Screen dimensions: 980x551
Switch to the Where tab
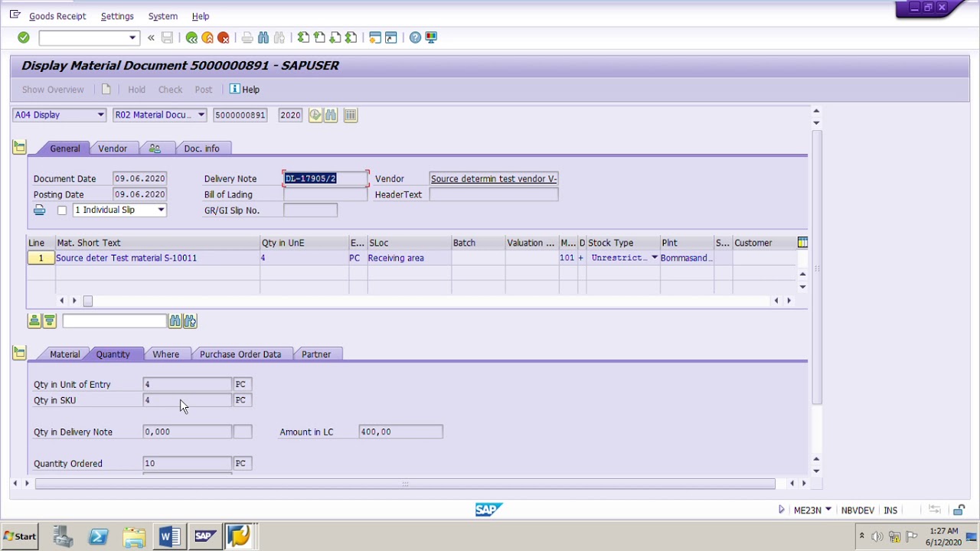[x=165, y=354]
